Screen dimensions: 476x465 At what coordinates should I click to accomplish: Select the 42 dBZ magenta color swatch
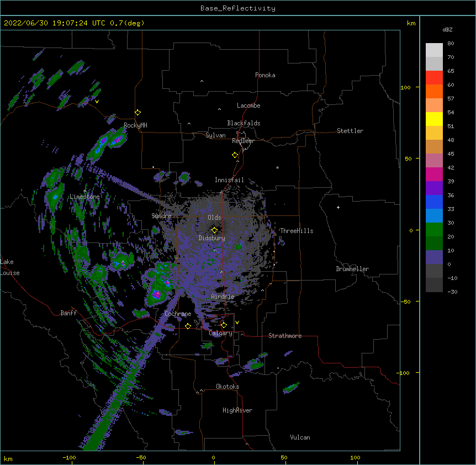point(434,174)
